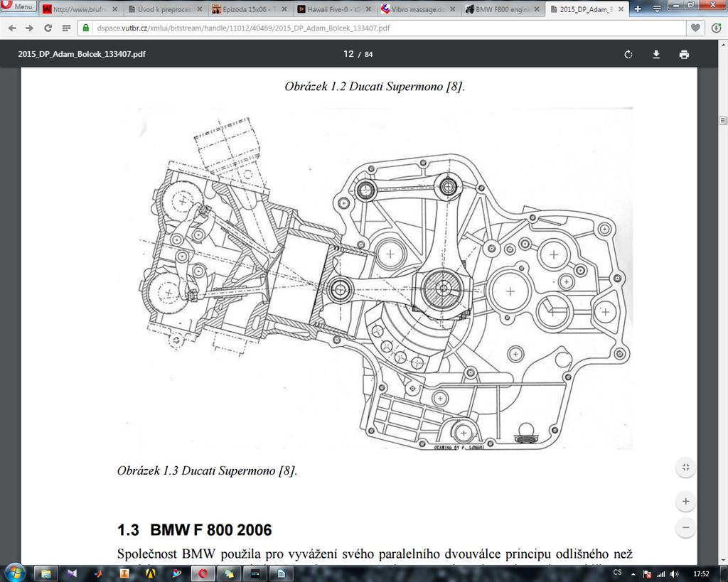728x582 pixels.
Task: Rotate the PDF clockwise
Action: pos(628,54)
